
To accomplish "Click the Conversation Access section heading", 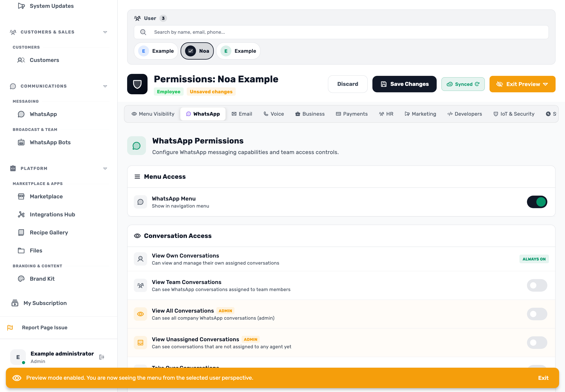I will (178, 236).
